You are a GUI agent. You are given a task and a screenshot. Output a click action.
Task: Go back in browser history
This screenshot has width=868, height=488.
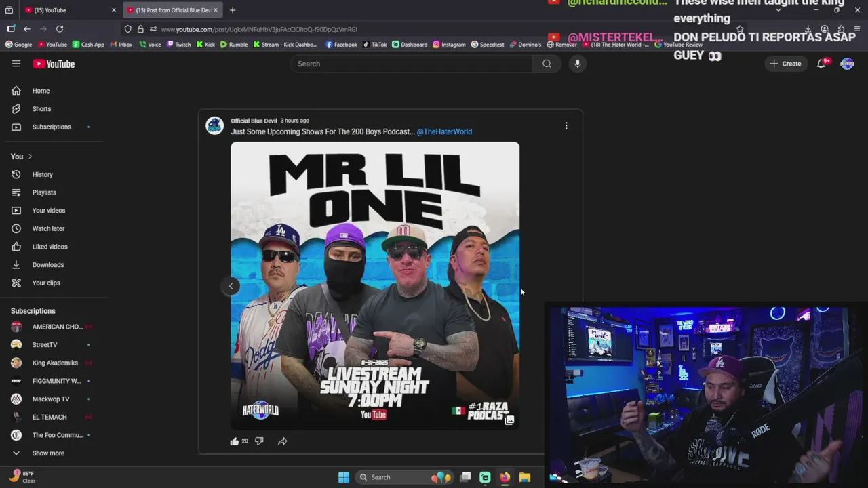(x=27, y=29)
